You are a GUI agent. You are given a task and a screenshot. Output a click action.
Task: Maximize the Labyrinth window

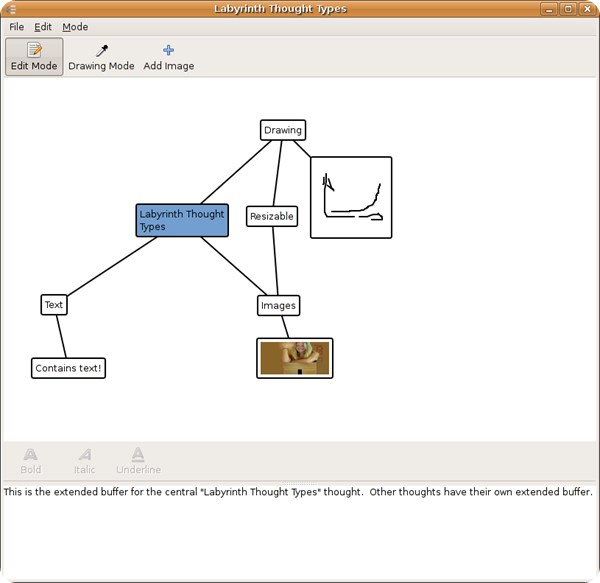568,8
